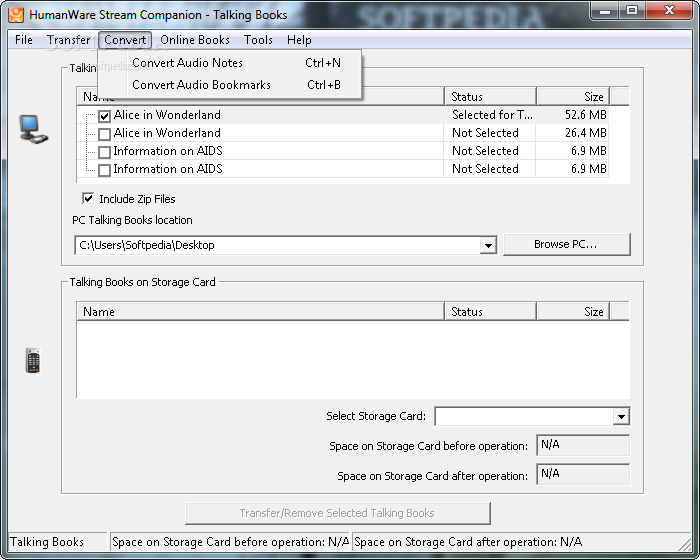This screenshot has height=560, width=700.
Task: Close the Stream Companion window
Action: [x=669, y=10]
